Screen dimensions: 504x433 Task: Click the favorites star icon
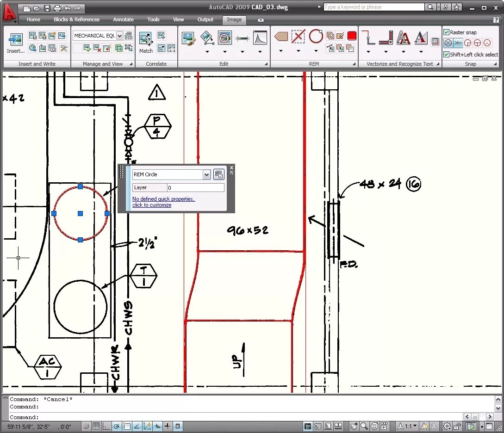tap(456, 7)
